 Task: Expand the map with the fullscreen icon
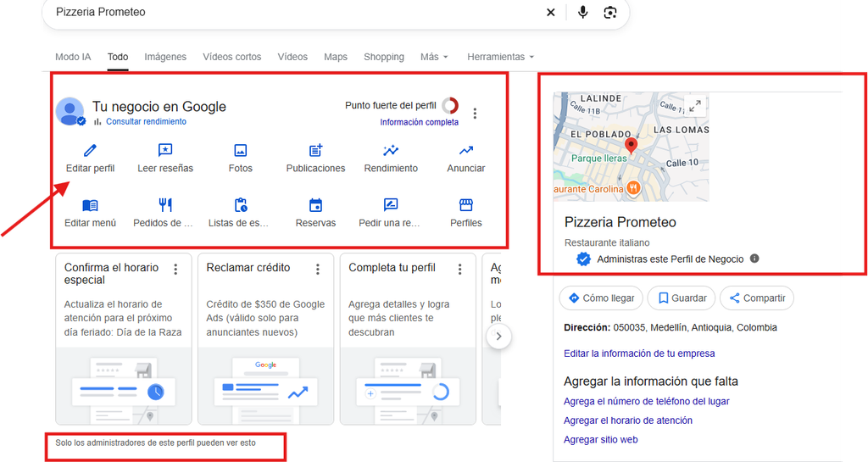click(x=695, y=105)
